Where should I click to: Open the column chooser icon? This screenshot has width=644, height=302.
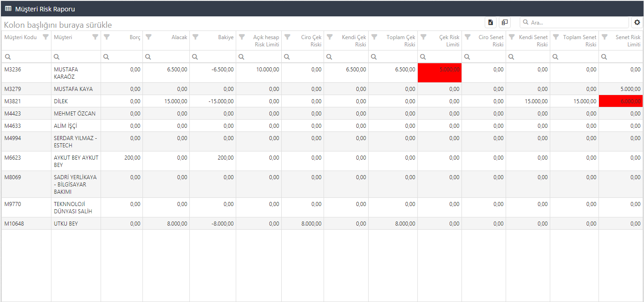tap(505, 22)
